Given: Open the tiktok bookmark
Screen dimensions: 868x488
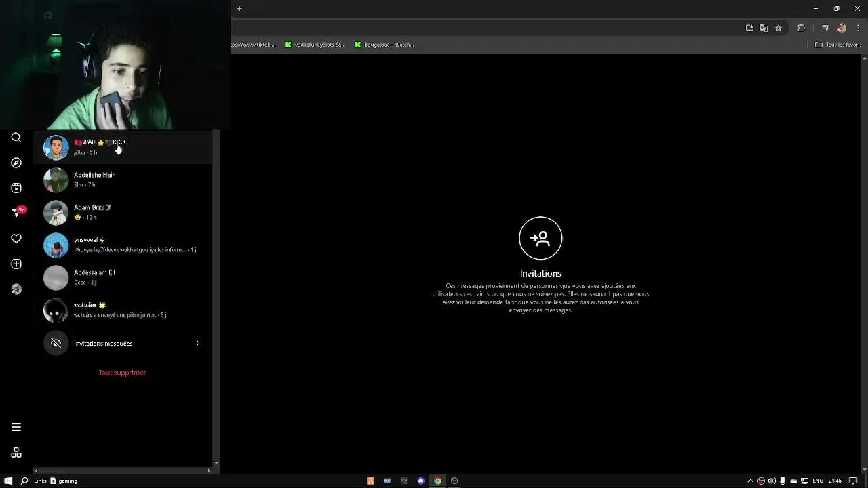Looking at the screenshot, I should 254,45.
